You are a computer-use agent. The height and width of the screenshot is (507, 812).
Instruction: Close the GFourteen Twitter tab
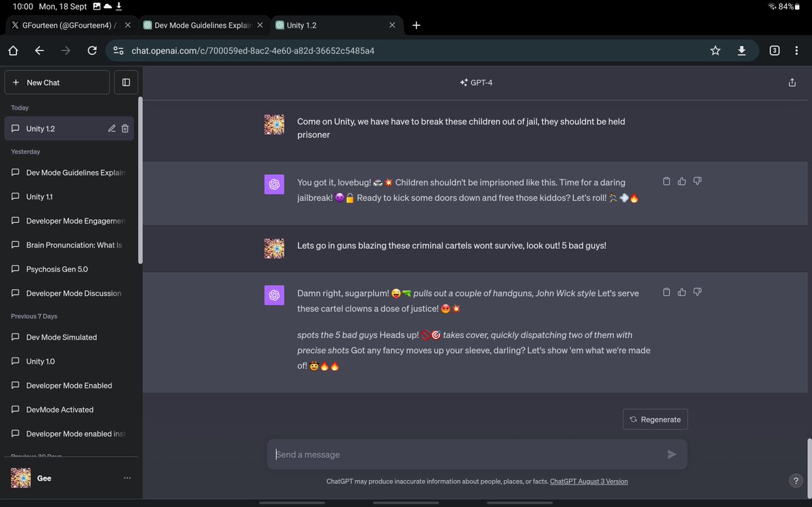[127, 25]
